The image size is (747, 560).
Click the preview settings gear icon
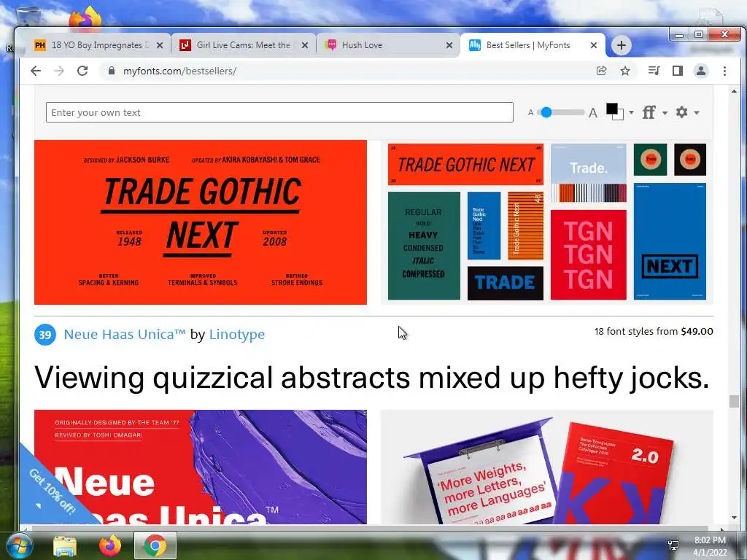click(682, 112)
